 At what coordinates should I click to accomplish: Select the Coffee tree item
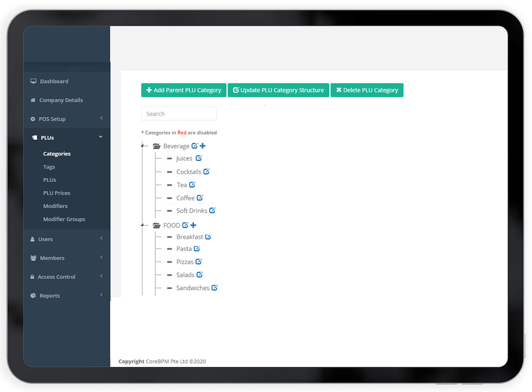point(185,198)
